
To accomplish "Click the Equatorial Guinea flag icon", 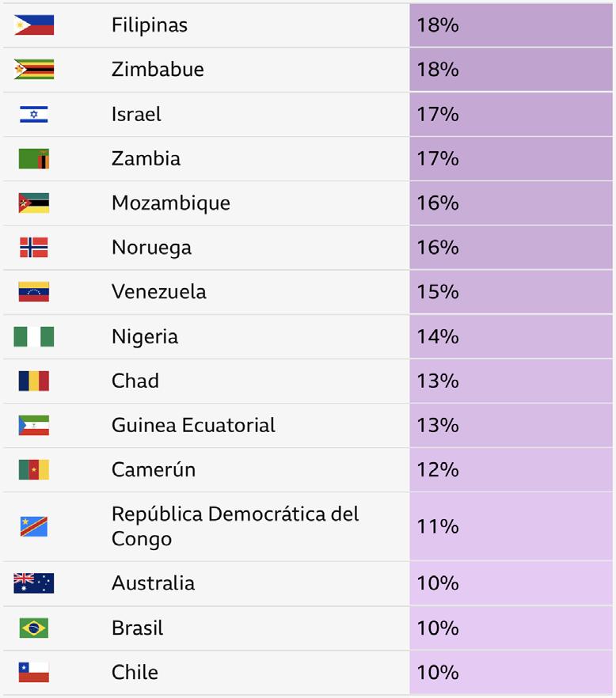I will 34,425.
